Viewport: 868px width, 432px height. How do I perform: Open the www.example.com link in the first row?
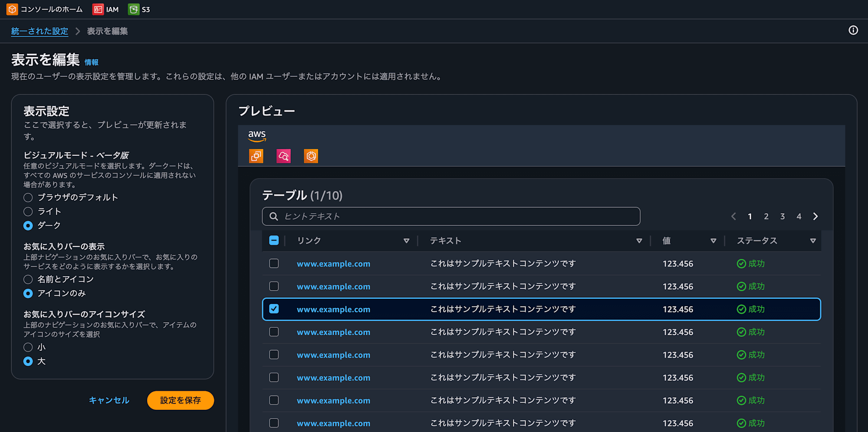point(333,264)
